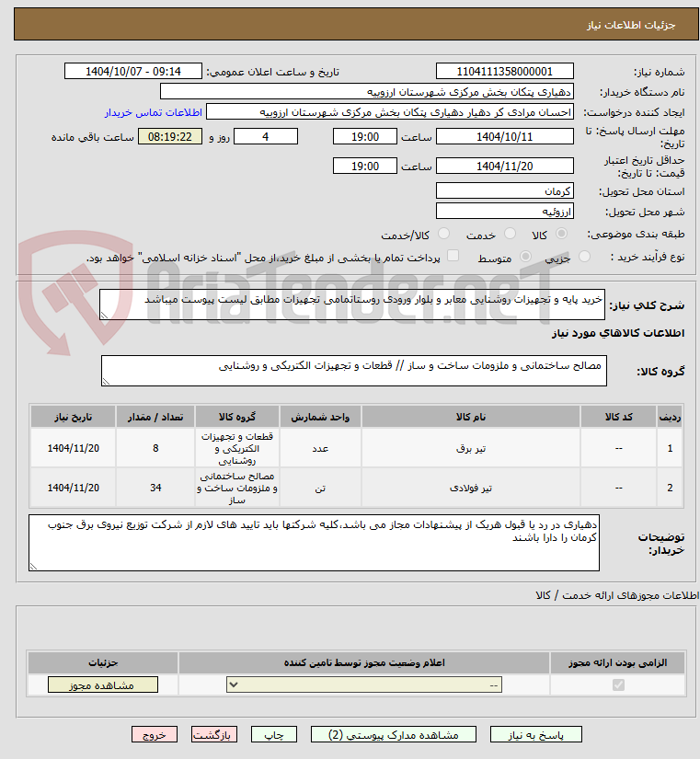Click the تیر برق item cell

471,448
